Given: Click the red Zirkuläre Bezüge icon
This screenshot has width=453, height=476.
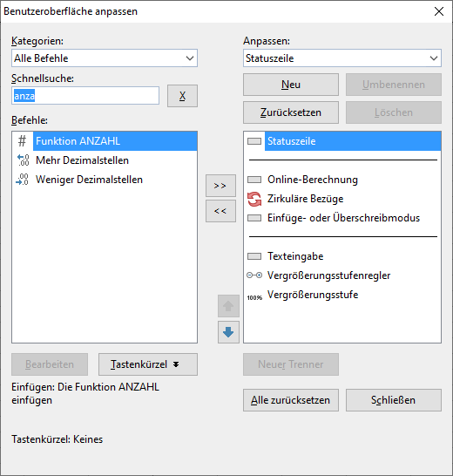Looking at the screenshot, I should (254, 199).
